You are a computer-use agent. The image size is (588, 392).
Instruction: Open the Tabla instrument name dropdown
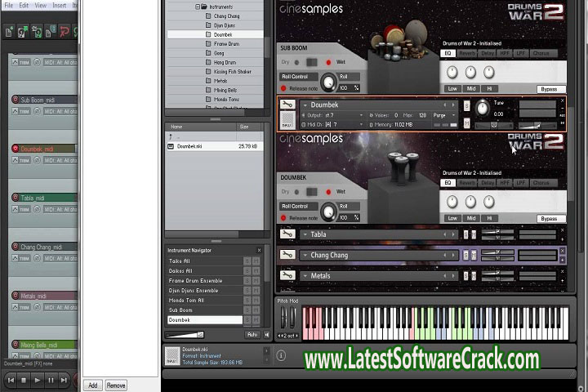pos(305,234)
